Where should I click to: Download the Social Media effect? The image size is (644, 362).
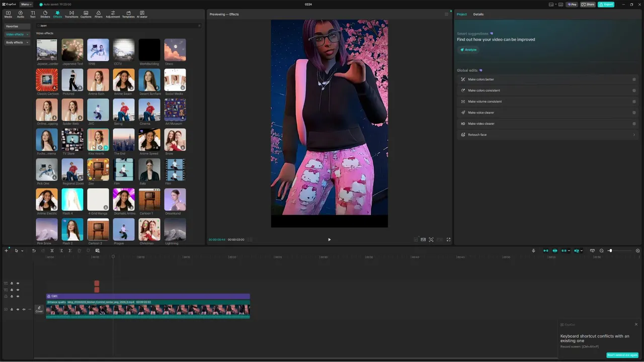click(183, 87)
